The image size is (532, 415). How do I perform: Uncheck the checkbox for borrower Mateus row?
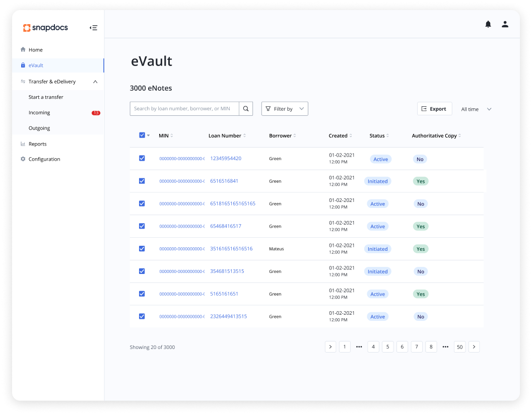pyautogui.click(x=142, y=248)
